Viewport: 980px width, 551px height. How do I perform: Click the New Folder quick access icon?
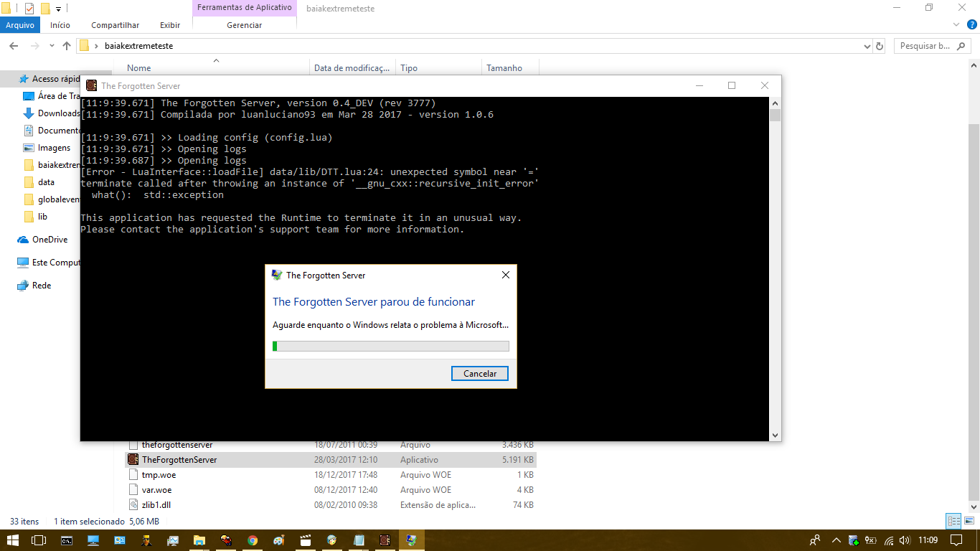pos(45,9)
